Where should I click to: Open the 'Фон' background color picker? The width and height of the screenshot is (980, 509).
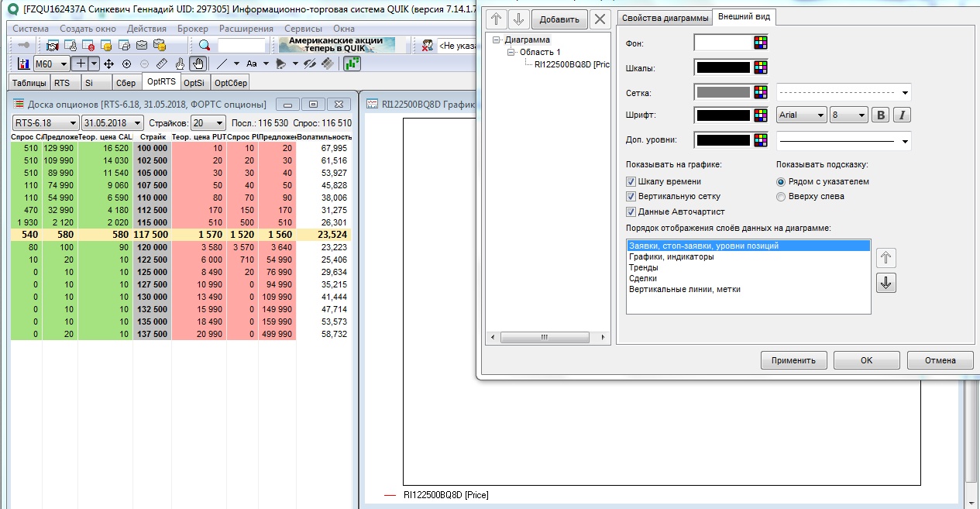pos(760,43)
